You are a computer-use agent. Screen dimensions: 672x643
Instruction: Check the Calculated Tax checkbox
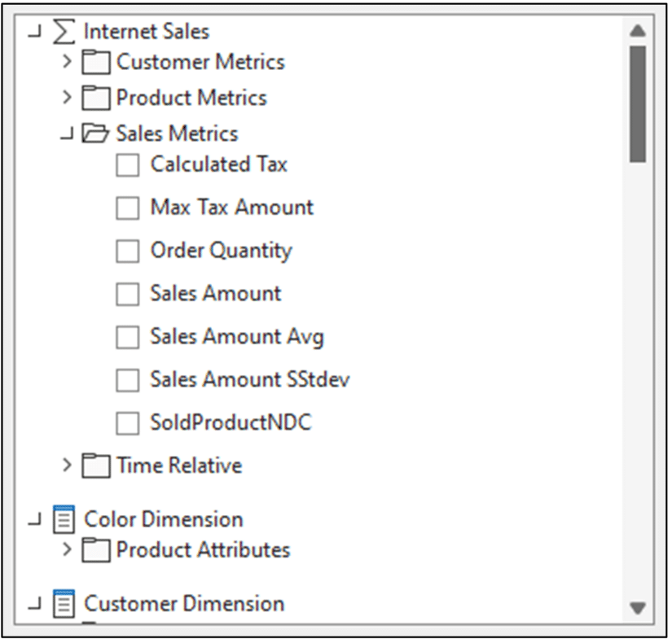[x=127, y=165]
